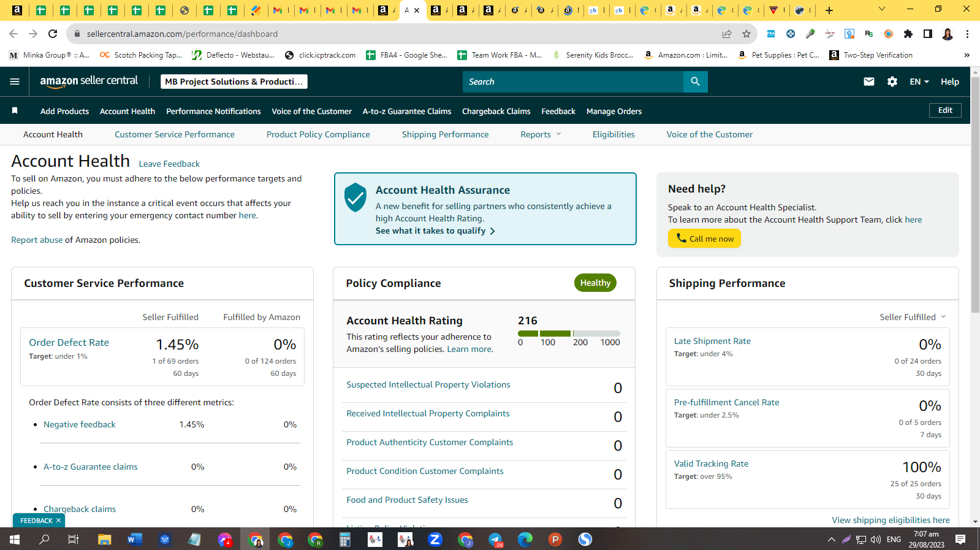Open Manage Orders in the top navigation
This screenshot has width=980, height=550.
(x=614, y=111)
